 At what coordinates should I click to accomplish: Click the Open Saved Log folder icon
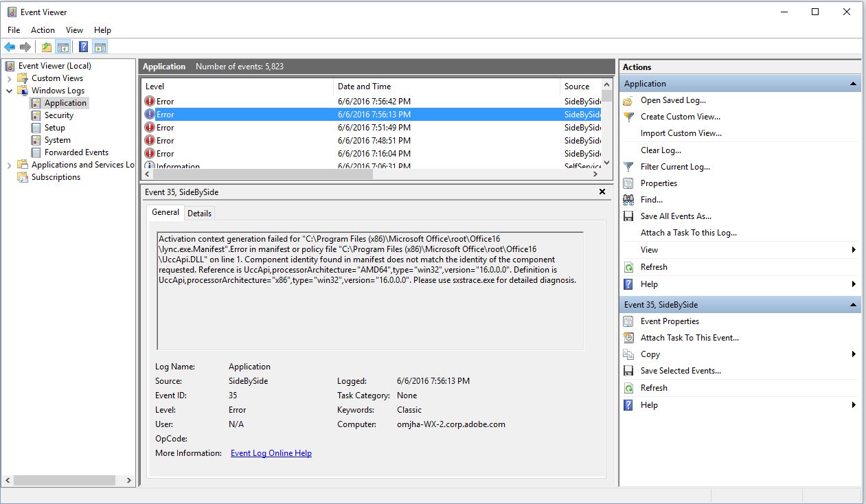(628, 100)
